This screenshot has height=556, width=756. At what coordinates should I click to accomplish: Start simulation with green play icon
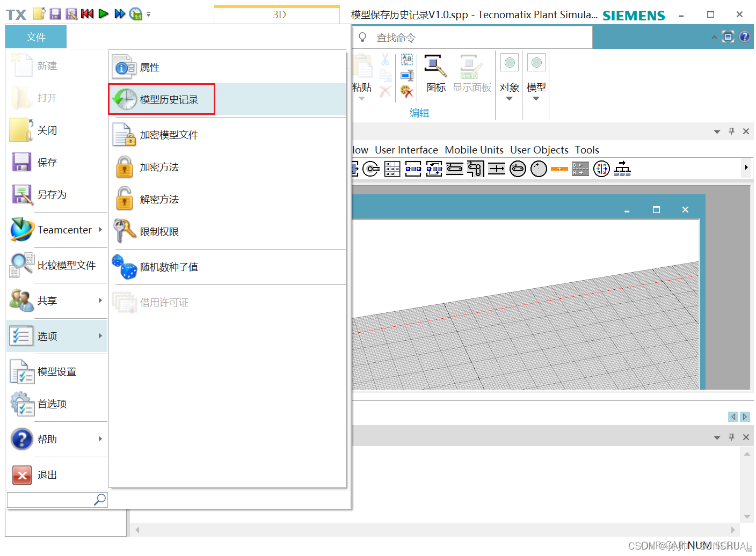[104, 13]
